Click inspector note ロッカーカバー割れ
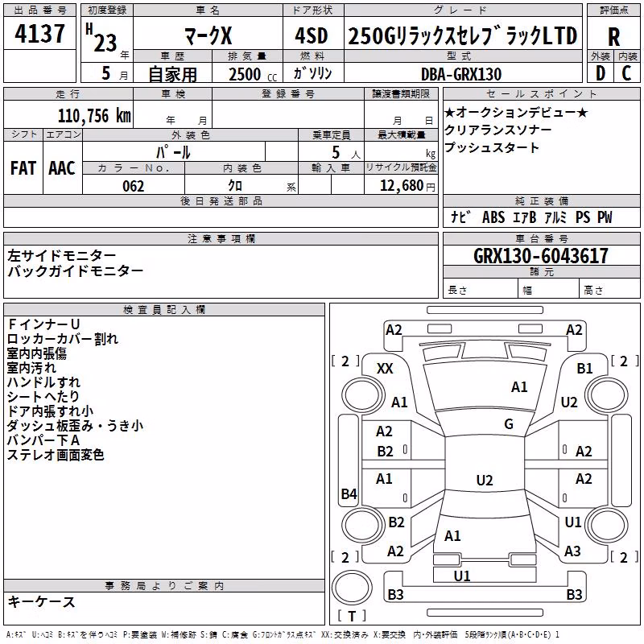This screenshot has height=644, width=644. point(63,338)
